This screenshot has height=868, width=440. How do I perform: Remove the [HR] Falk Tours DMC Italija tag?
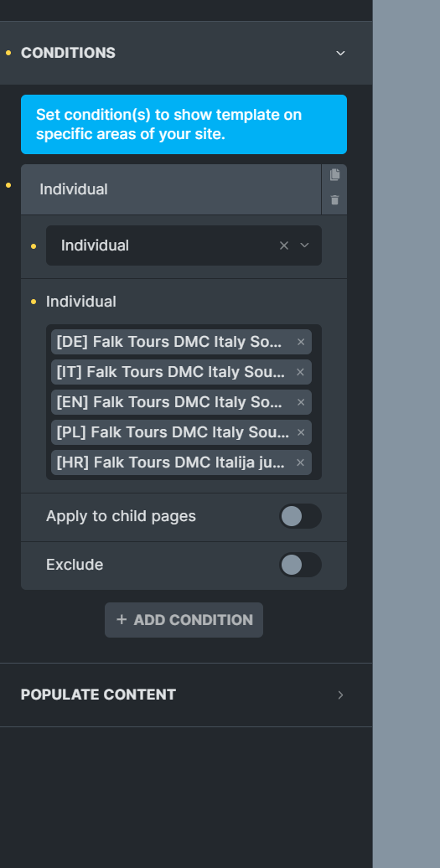pyautogui.click(x=301, y=462)
